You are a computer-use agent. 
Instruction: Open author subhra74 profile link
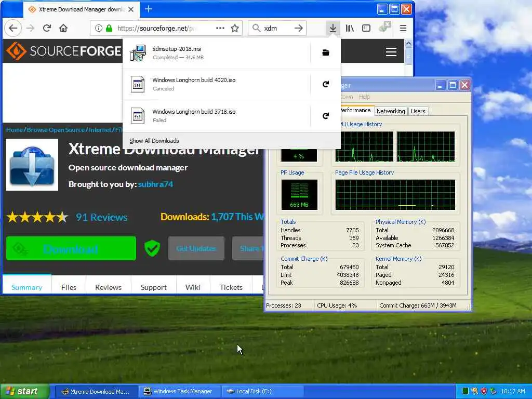tap(155, 184)
